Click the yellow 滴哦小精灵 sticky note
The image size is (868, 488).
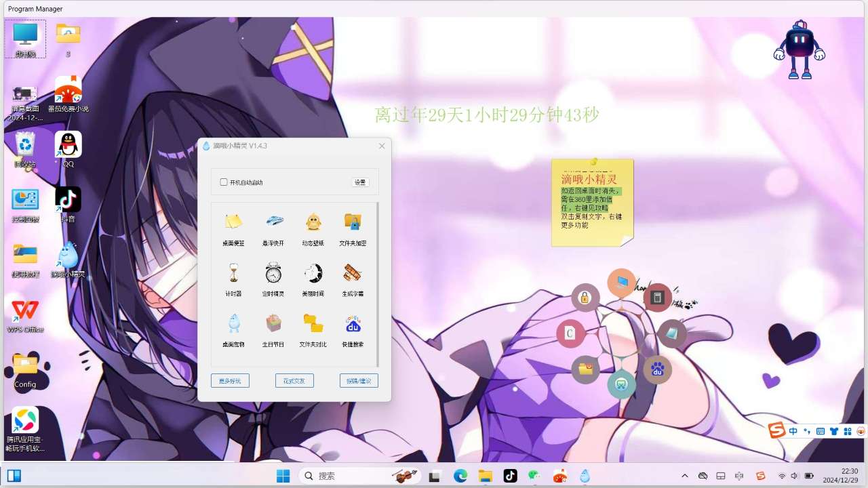point(592,202)
